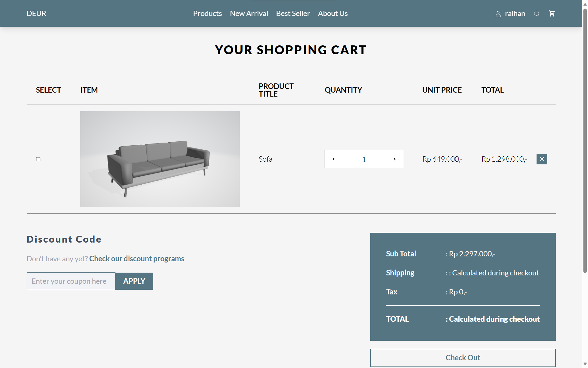The height and width of the screenshot is (368, 588).
Task: Increase Sofa quantity with right arrow
Action: click(x=394, y=159)
